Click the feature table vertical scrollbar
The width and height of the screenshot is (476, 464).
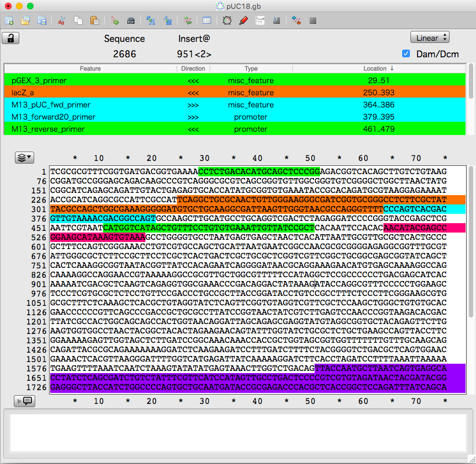471,81
